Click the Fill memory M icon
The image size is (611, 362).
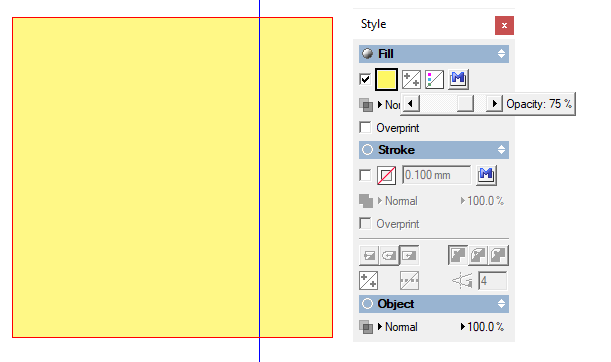point(458,79)
